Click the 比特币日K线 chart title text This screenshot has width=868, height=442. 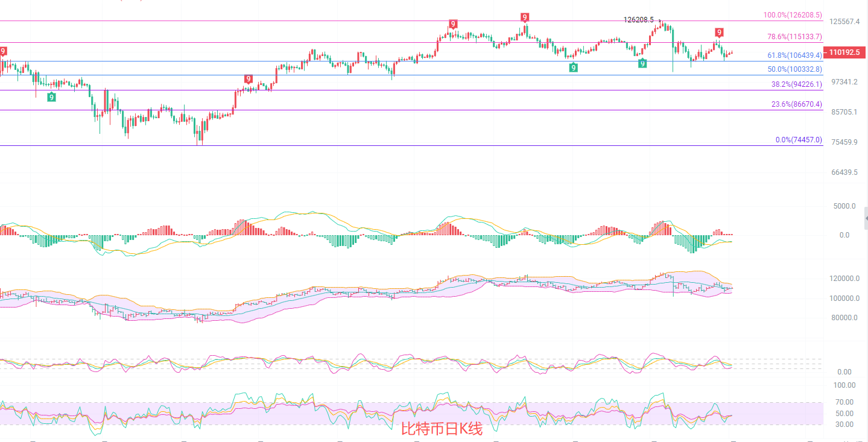coord(442,429)
